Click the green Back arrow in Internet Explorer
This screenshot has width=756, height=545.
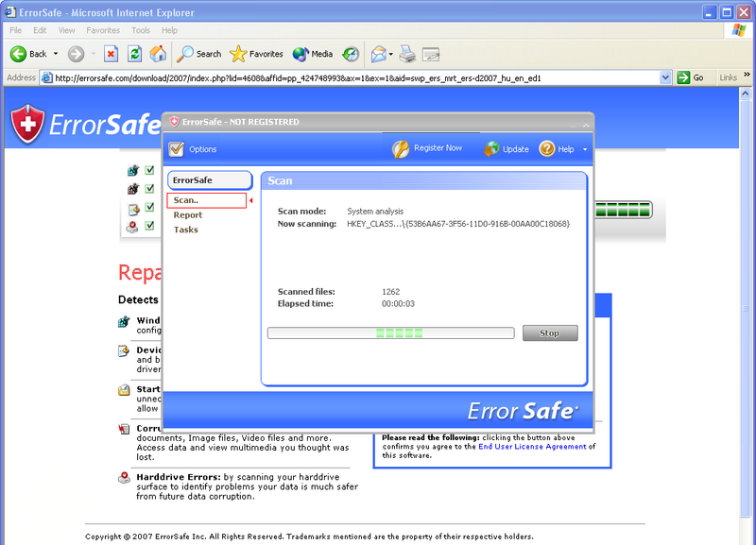coord(18,54)
